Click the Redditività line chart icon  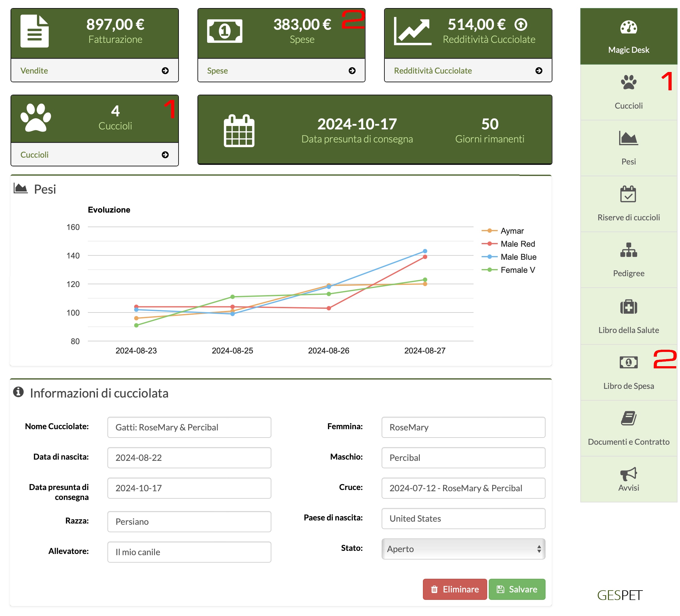(x=413, y=32)
